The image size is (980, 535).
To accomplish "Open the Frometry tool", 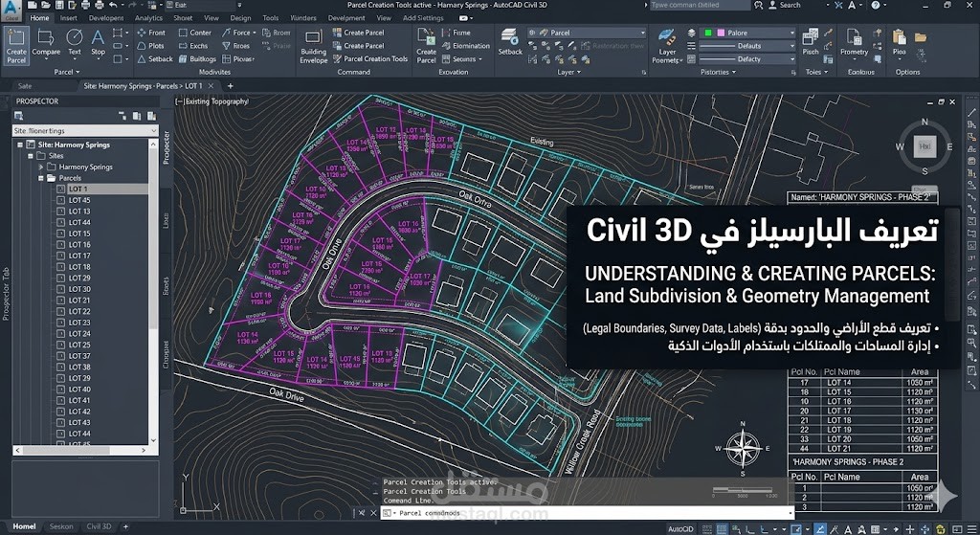I will 854,42.
